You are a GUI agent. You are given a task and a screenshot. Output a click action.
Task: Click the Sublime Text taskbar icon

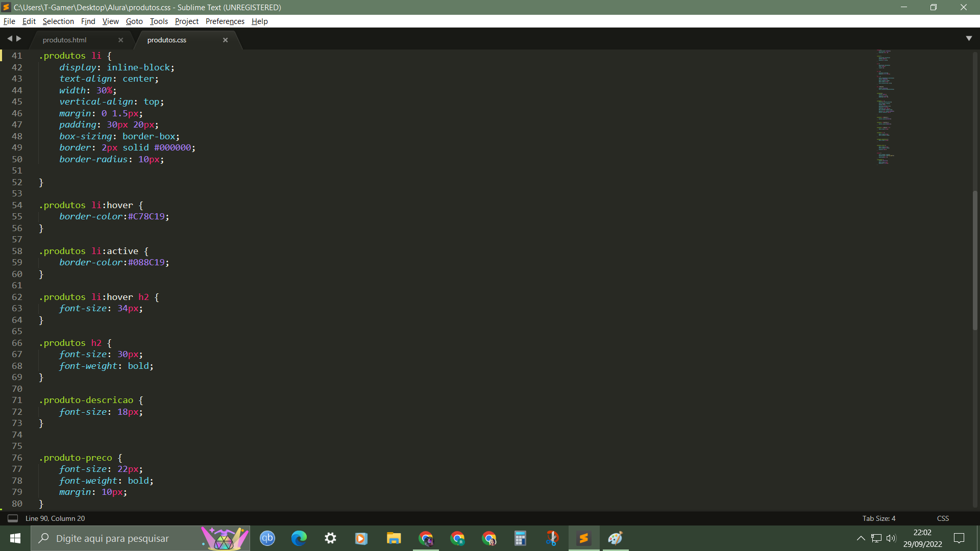pos(583,538)
